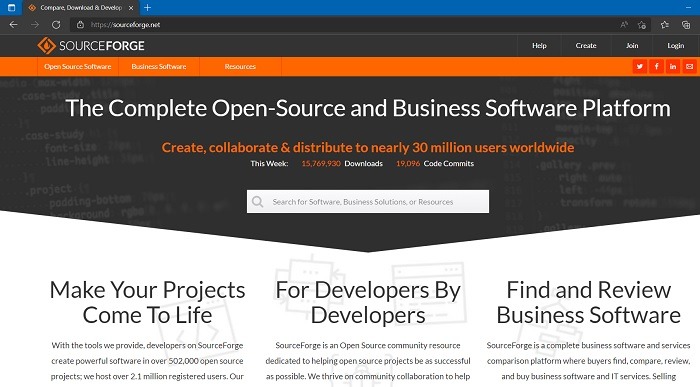Open the Open Source Software menu
This screenshot has height=387, width=700.
(x=78, y=67)
